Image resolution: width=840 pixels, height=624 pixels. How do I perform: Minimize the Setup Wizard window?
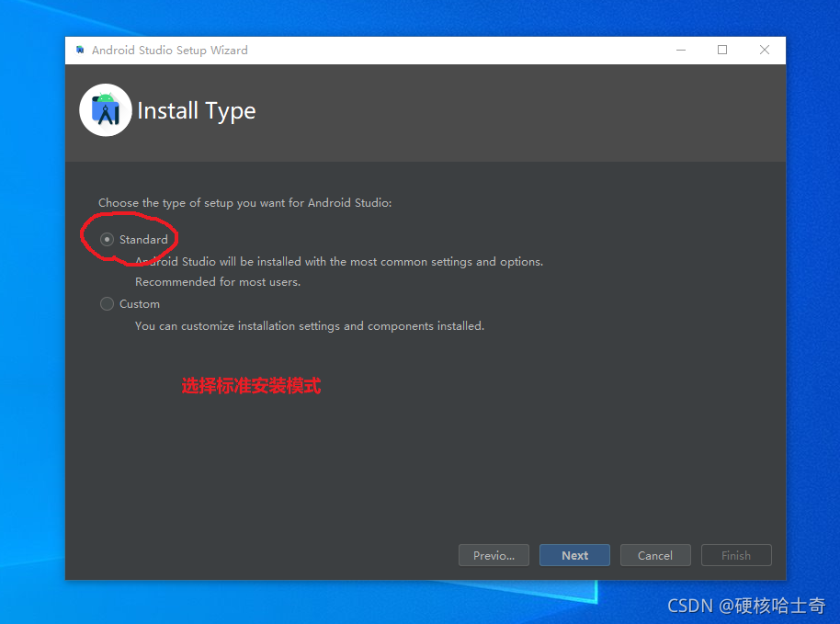coord(681,50)
